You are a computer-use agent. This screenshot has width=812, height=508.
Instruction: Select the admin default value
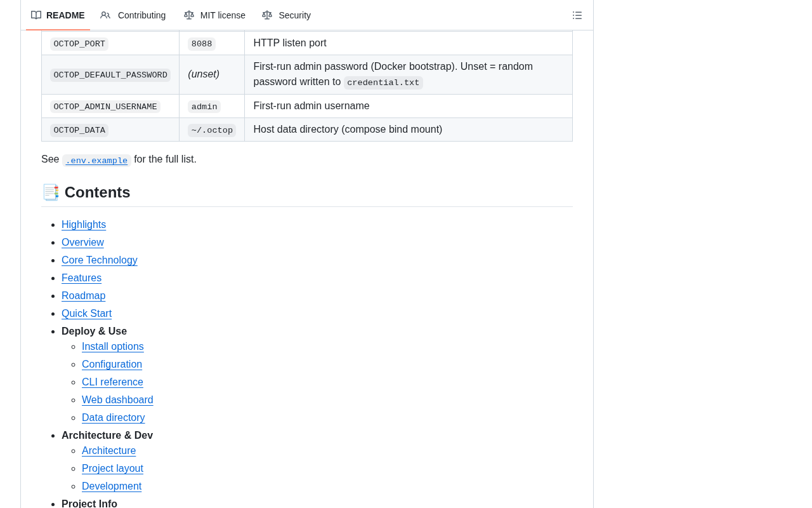pos(204,107)
